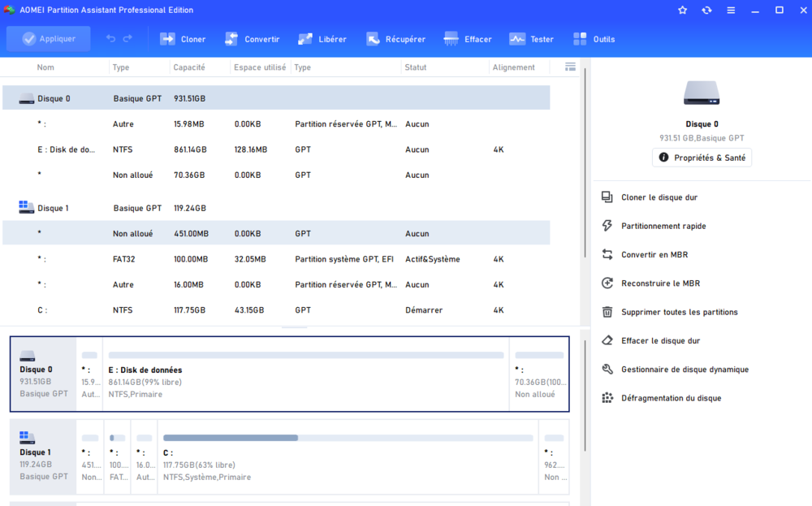Click the Appliquer button

pos(49,39)
